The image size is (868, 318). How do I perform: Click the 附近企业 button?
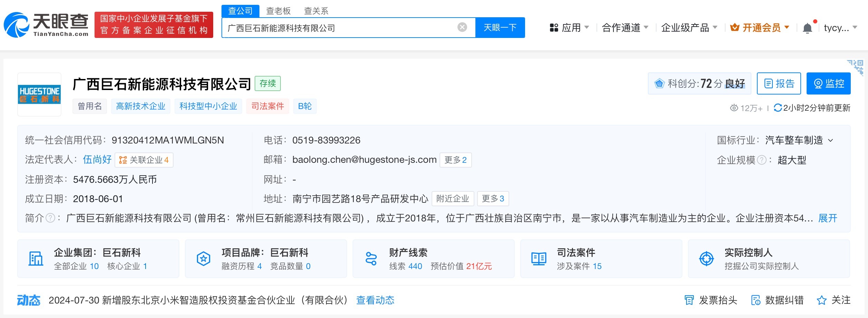pos(453,199)
